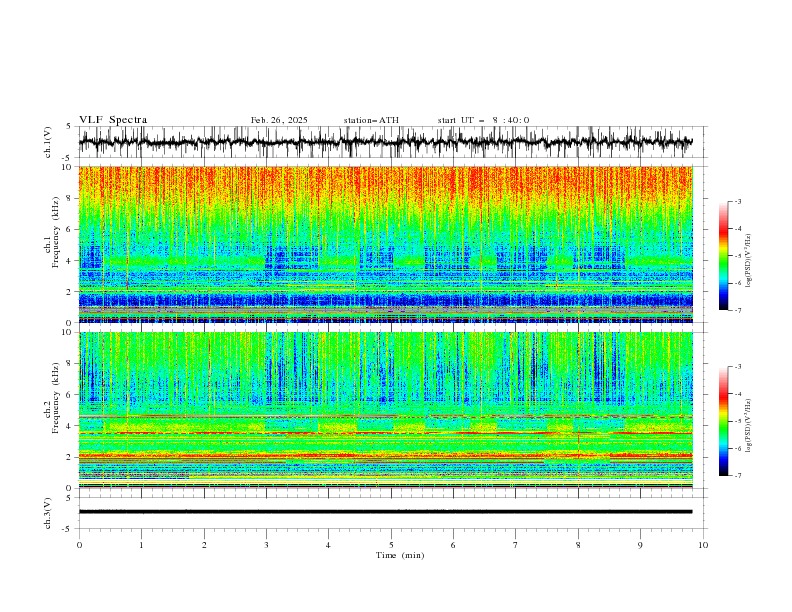Click the "station=ATH" header label
Screen dimensions: 792x612
point(371,120)
